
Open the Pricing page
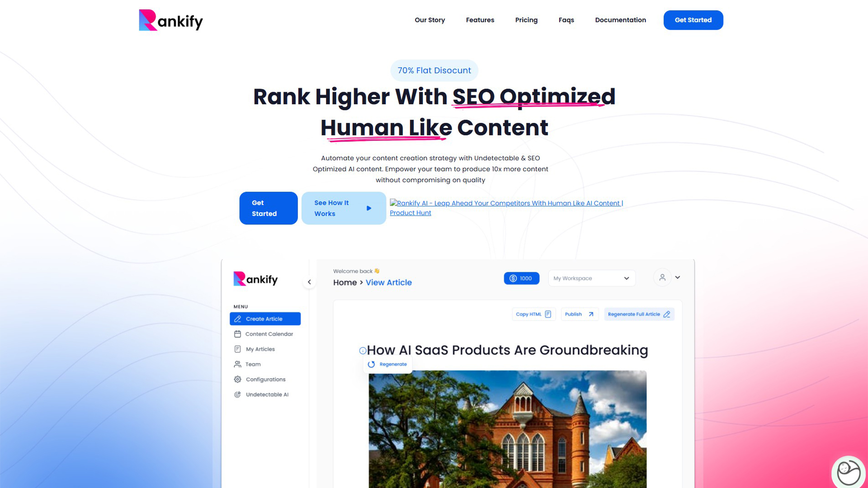526,20
